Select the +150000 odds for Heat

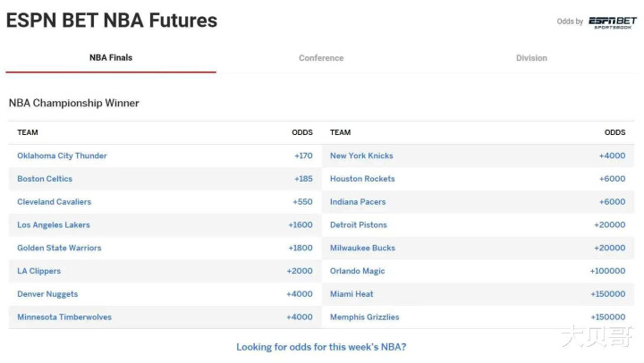pyautogui.click(x=608, y=294)
